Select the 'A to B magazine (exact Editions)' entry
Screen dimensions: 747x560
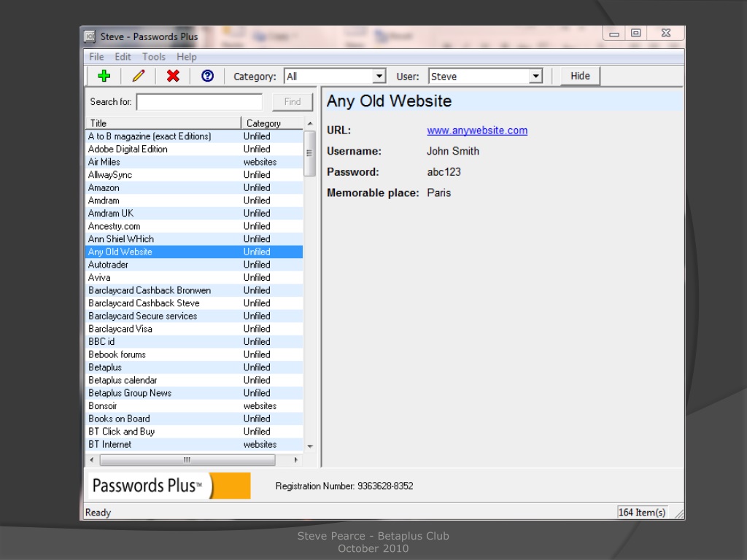[194, 136]
